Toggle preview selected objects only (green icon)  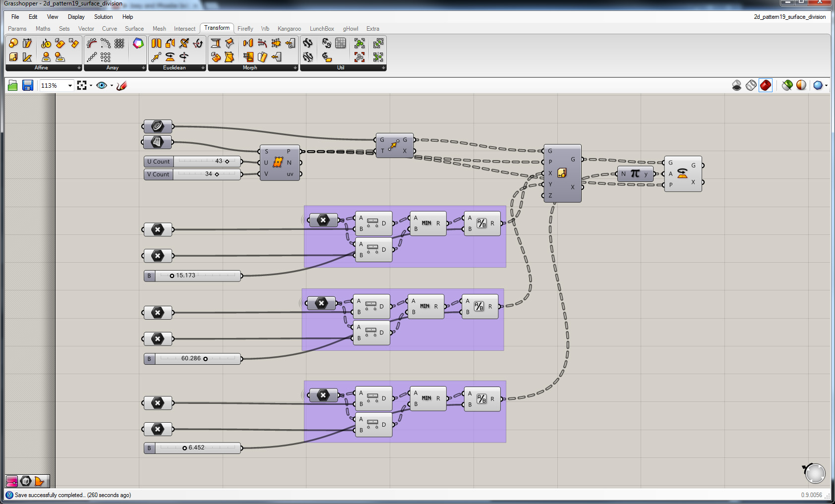787,86
